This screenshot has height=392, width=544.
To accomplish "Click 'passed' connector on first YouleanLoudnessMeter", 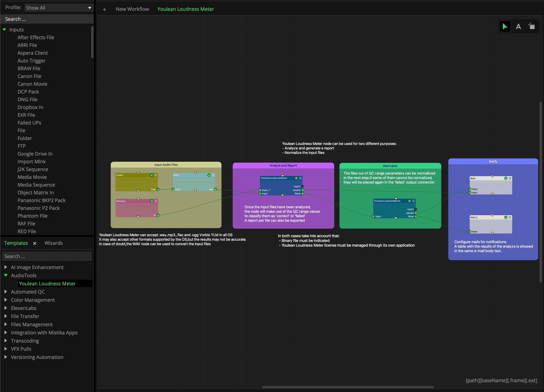I will [302, 190].
